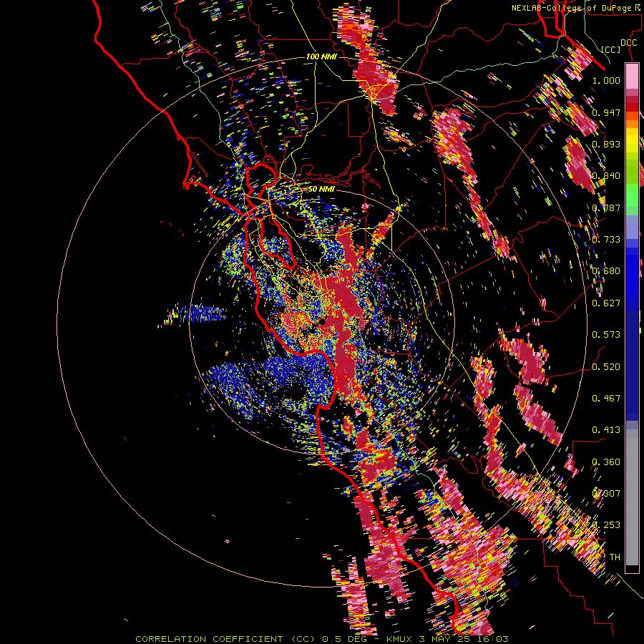Image resolution: width=644 pixels, height=644 pixels.
Task: Select the 0.360 scale value
Action: [606, 462]
